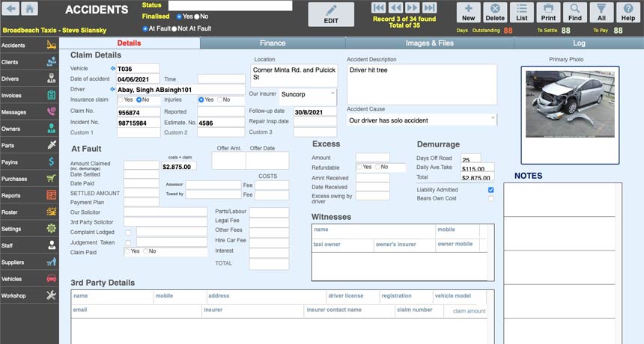Jump to the next record arrow
The height and width of the screenshot is (344, 644).
click(x=411, y=7)
